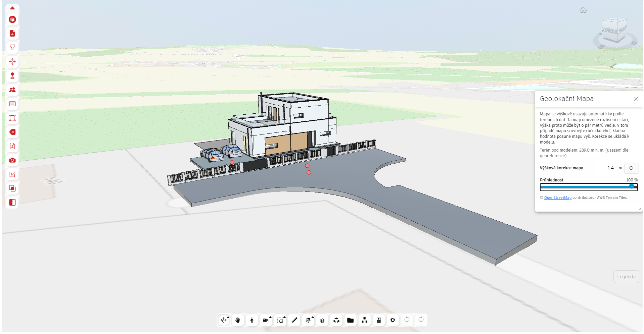Screen dimensions: 644x334
Task: Open settings gear in bottom toolbar
Action: (393, 320)
